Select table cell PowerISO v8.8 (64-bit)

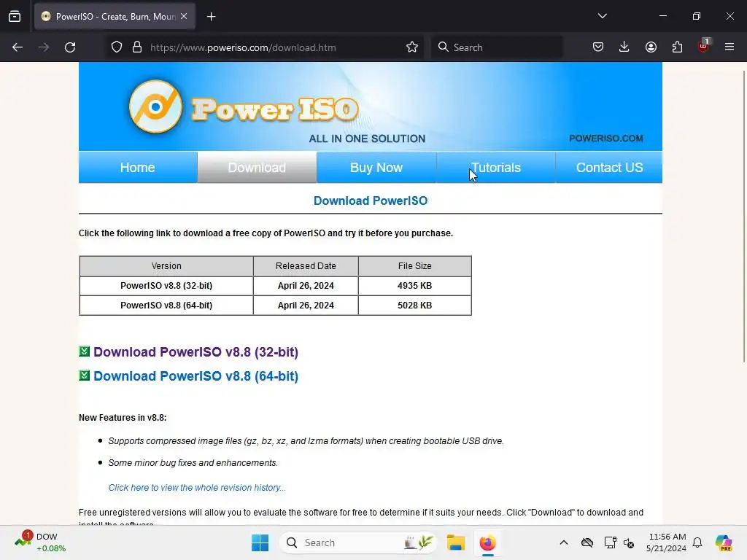(166, 306)
